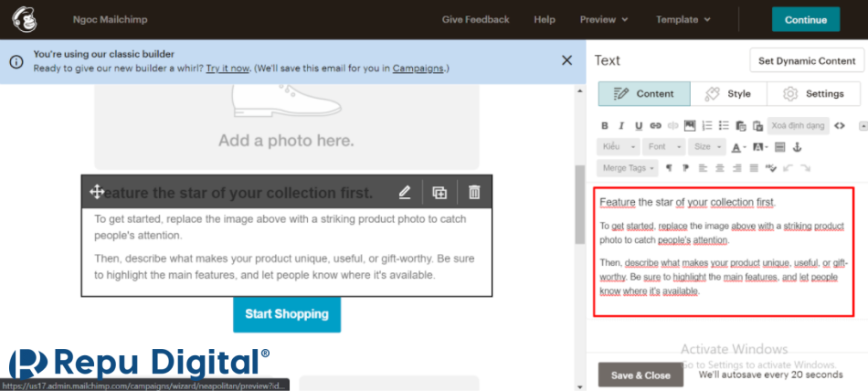Image resolution: width=868 pixels, height=391 pixels.
Task: Set right-to-left text direction
Action: tap(686, 168)
